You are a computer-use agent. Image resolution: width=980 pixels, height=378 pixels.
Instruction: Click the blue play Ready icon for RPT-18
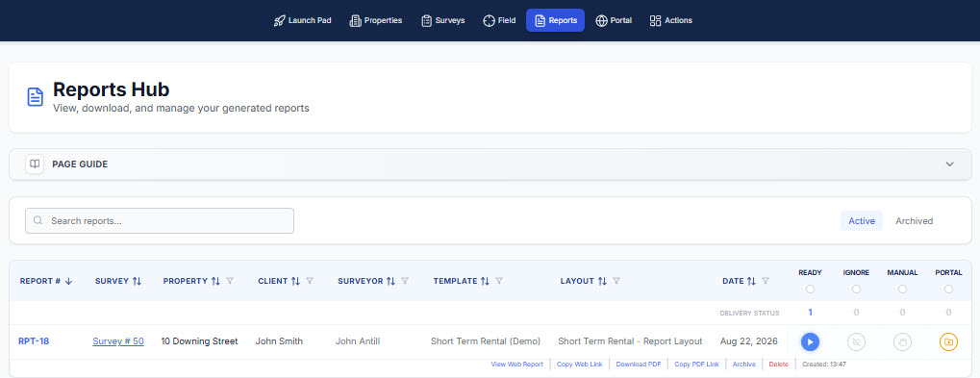(x=810, y=341)
